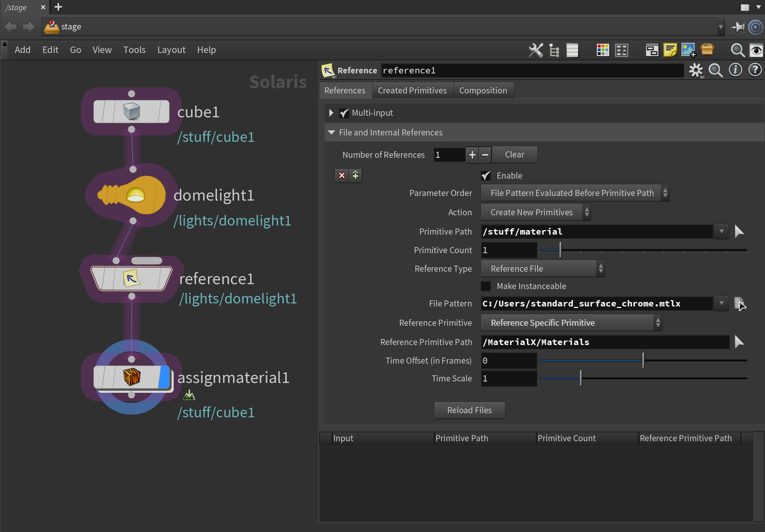Open the Tools menu
Viewport: 765px width, 532px height.
134,50
